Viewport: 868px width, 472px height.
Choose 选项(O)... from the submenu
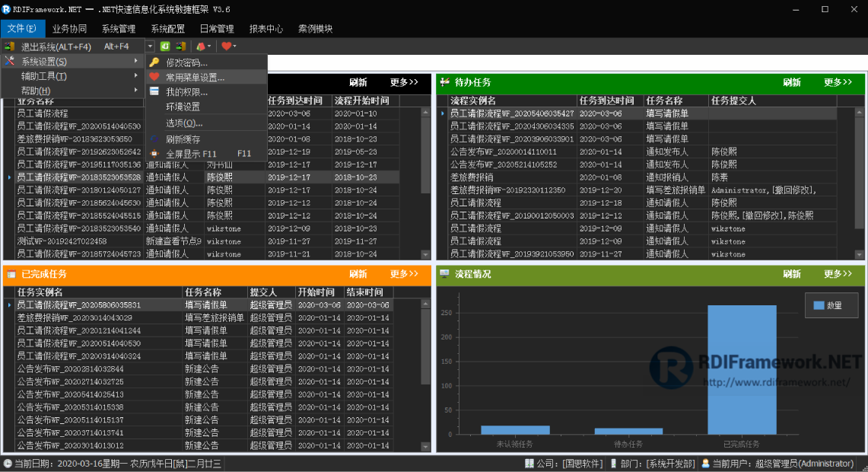click(206, 123)
